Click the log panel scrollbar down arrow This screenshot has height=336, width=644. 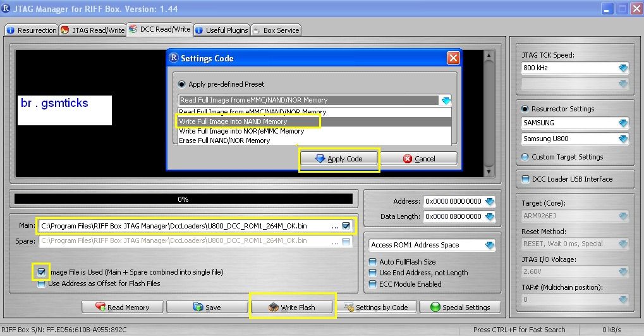[489, 172]
